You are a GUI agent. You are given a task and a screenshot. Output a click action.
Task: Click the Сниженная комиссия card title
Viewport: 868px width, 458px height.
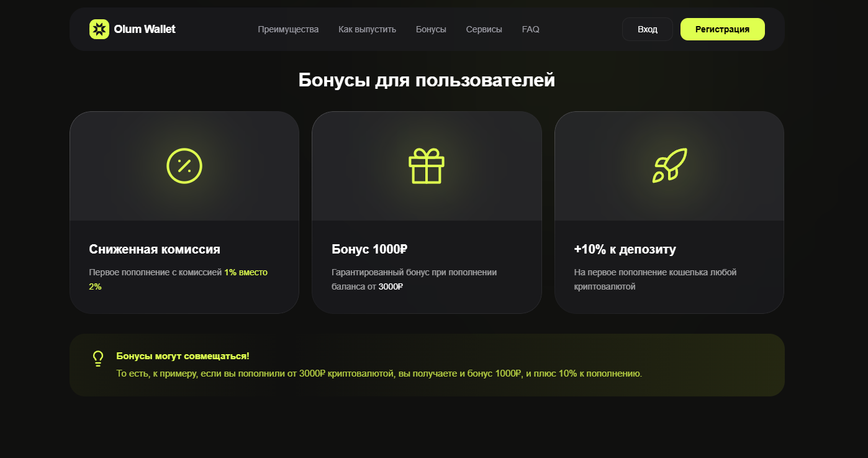pyautogui.click(x=155, y=249)
